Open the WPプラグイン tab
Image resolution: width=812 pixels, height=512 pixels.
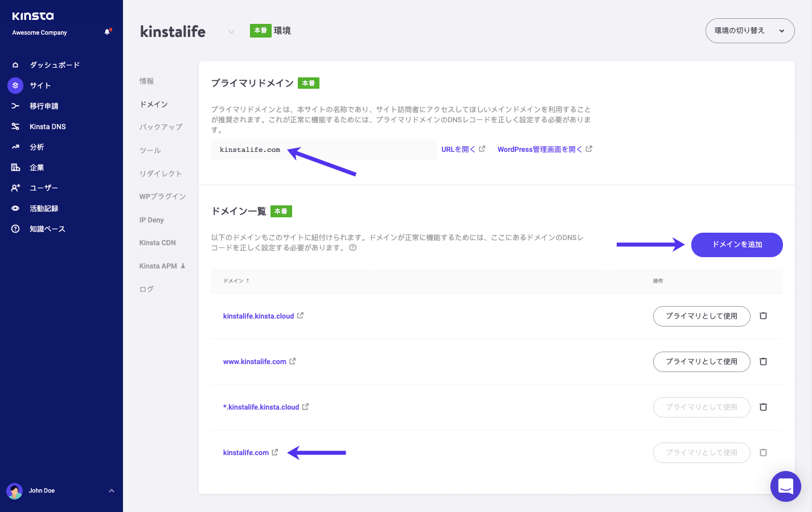162,196
